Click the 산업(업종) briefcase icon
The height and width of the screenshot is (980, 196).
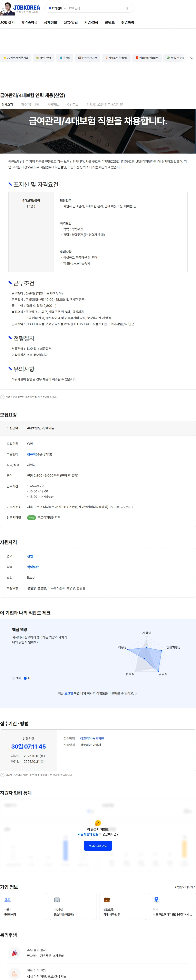[107, 900]
